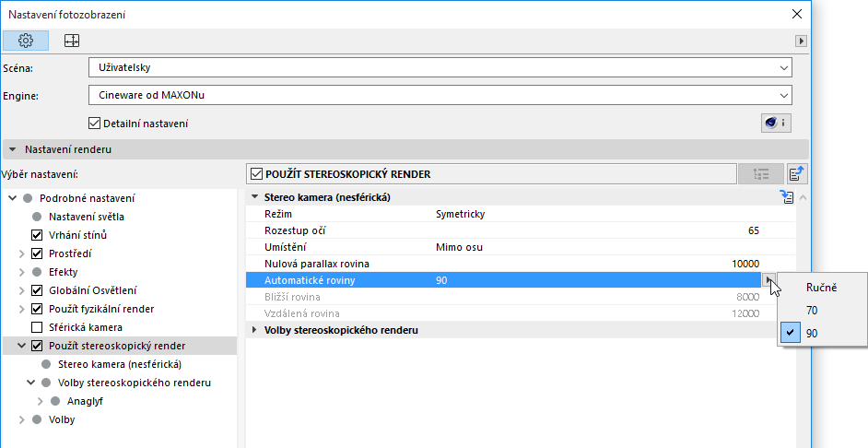Enable Sférická kamera checkbox

pyautogui.click(x=37, y=327)
